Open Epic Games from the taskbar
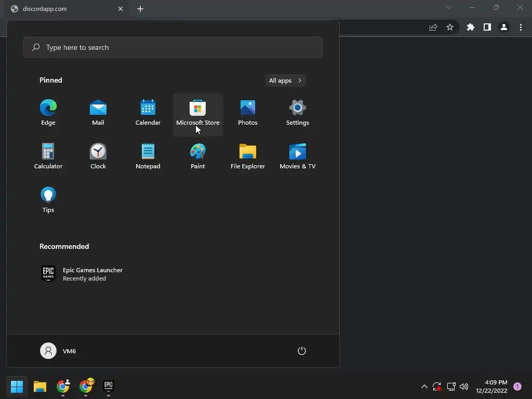This screenshot has height=399, width=532. coord(109,387)
